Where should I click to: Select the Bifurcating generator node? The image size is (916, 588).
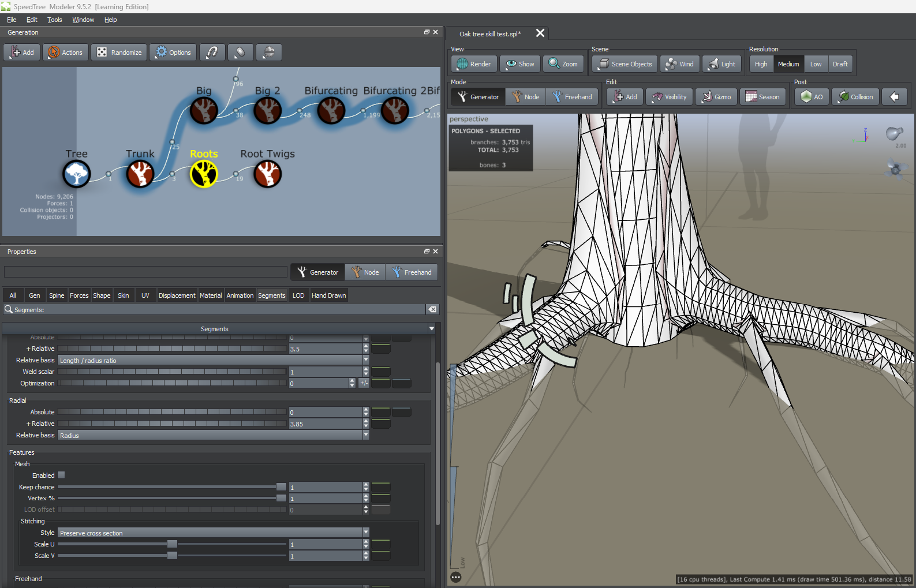click(331, 110)
